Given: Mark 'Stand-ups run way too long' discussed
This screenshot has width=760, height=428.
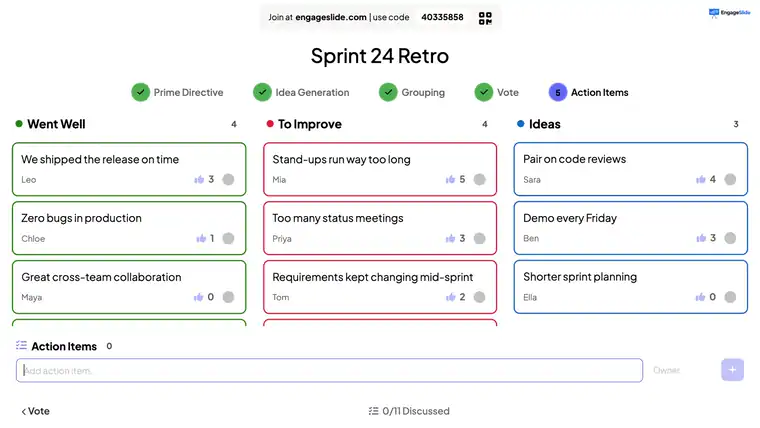Looking at the screenshot, I should 479,179.
